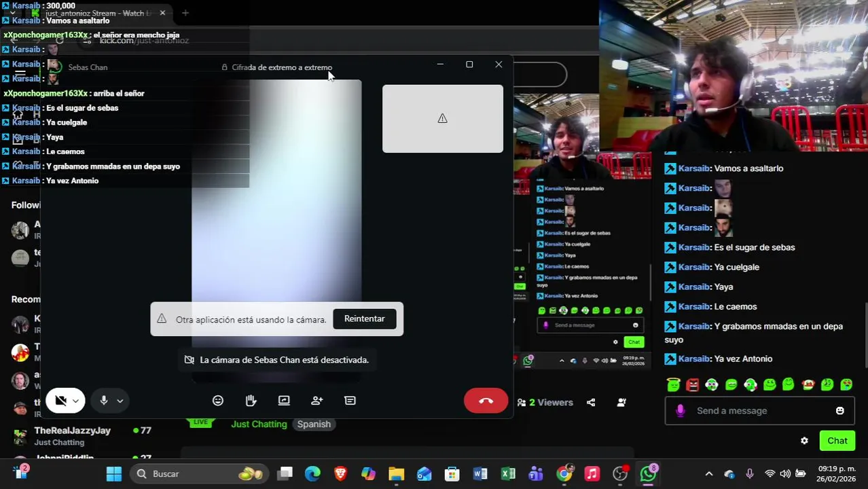The width and height of the screenshot is (868, 489).
Task: Open Outlook from taskbar
Action: [424, 474]
